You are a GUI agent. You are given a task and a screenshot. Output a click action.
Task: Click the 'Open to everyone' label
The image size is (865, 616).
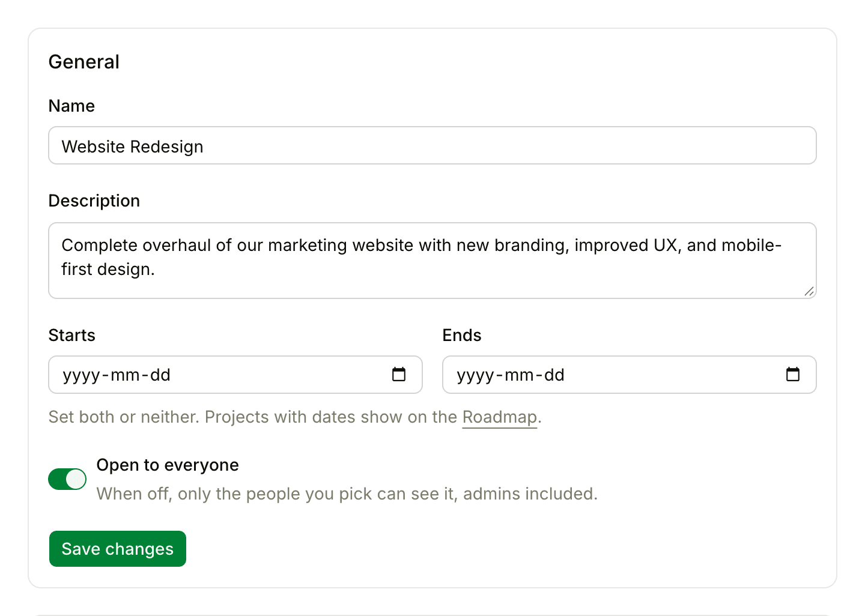pyautogui.click(x=168, y=465)
